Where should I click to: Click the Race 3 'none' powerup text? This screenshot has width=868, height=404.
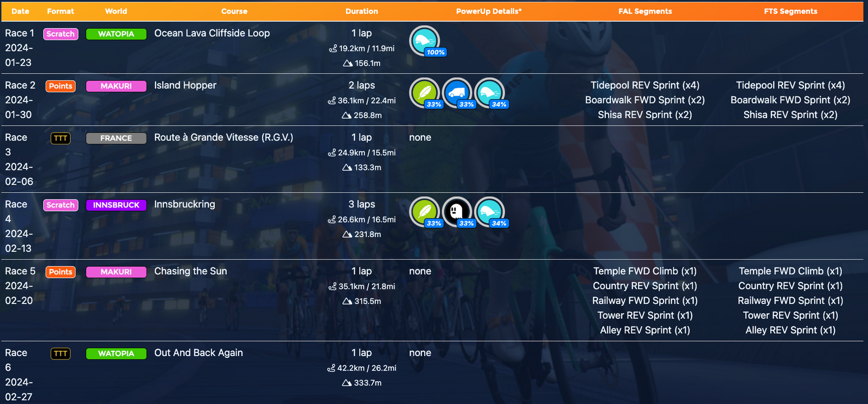(x=420, y=137)
